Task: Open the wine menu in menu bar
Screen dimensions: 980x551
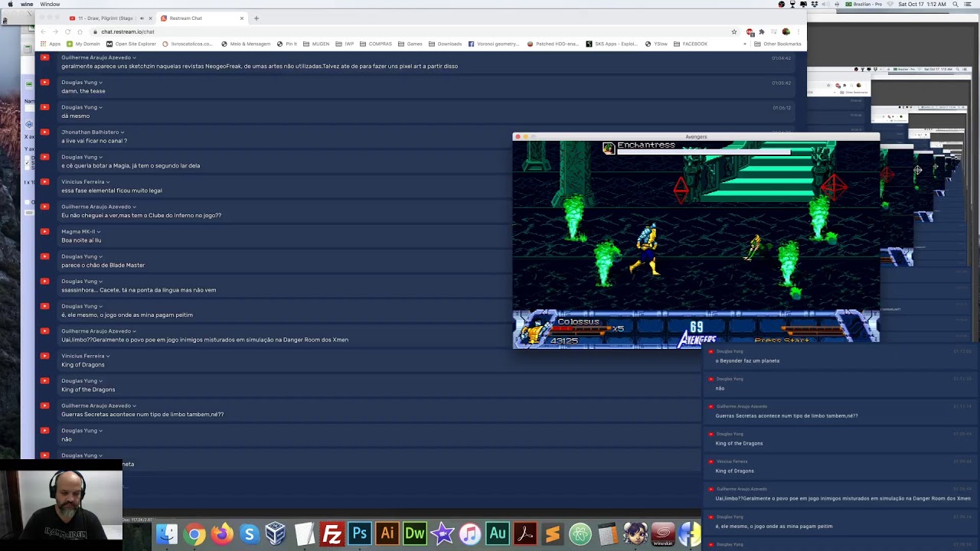Action: [27, 4]
